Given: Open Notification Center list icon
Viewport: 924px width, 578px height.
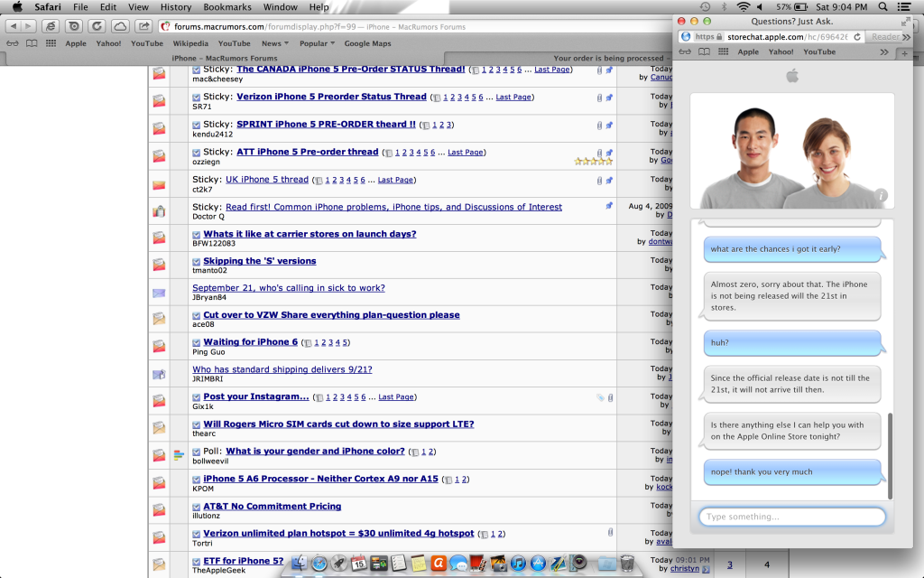Looking at the screenshot, I should (904, 6).
